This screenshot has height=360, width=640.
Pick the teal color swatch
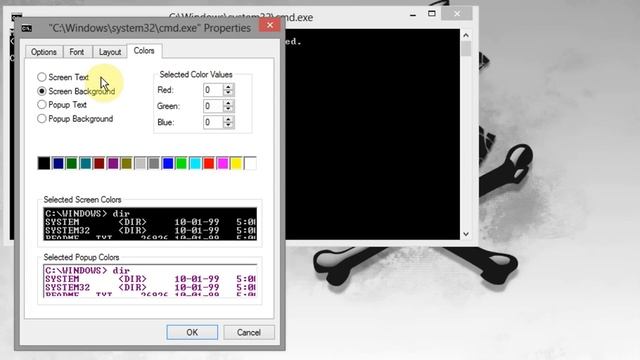pos(86,163)
